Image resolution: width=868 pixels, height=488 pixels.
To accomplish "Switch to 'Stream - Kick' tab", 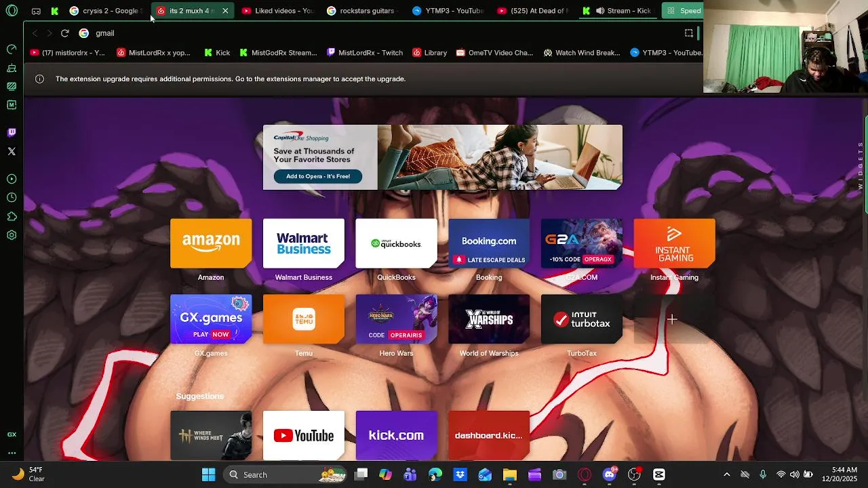I will pos(617,11).
